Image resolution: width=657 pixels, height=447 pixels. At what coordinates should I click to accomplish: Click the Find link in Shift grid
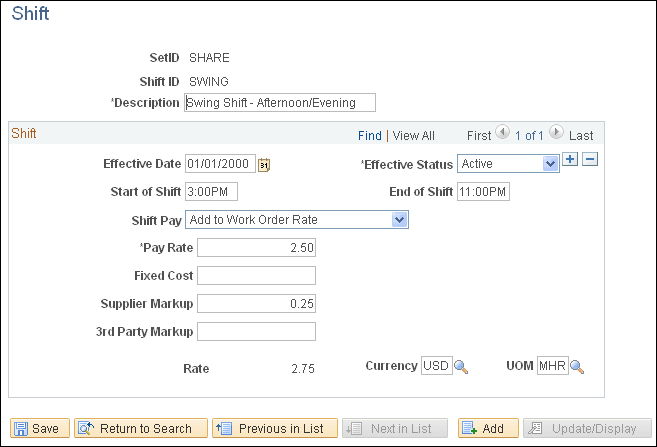[370, 136]
